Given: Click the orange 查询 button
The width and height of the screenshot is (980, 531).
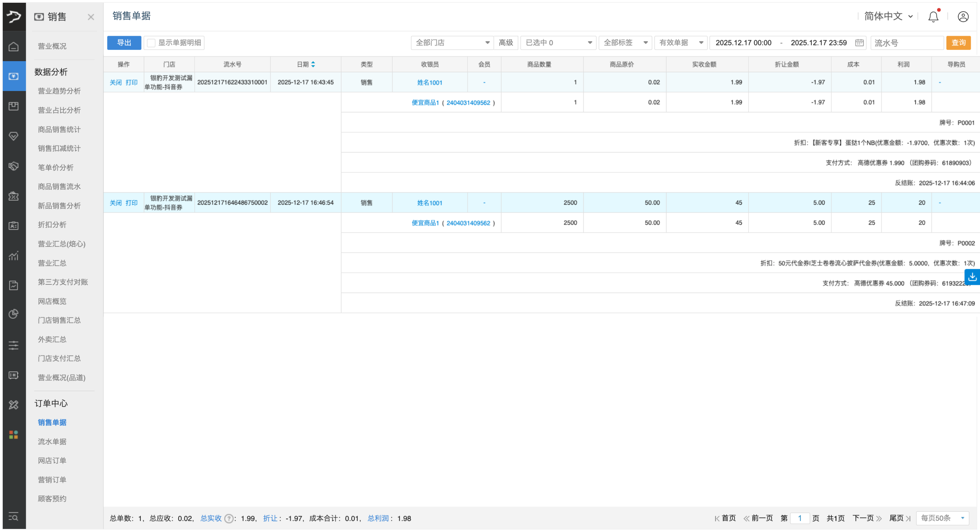Looking at the screenshot, I should point(958,43).
